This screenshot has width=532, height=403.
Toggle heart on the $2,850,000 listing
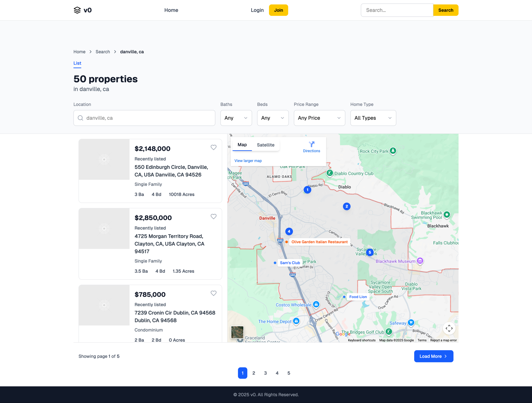point(213,216)
